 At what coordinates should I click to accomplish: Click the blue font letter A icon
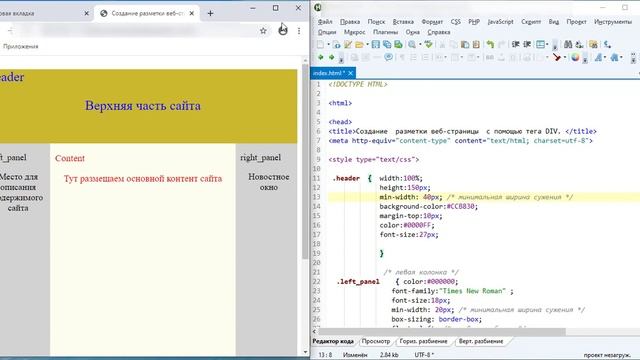click(x=598, y=57)
